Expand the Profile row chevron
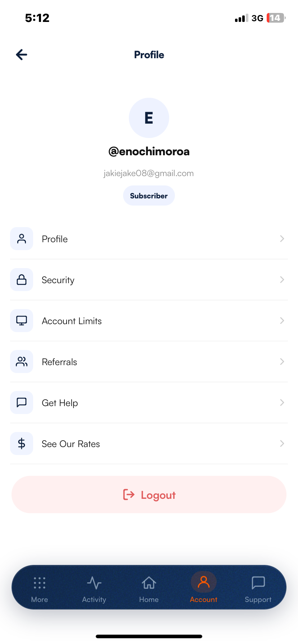 [x=282, y=239]
